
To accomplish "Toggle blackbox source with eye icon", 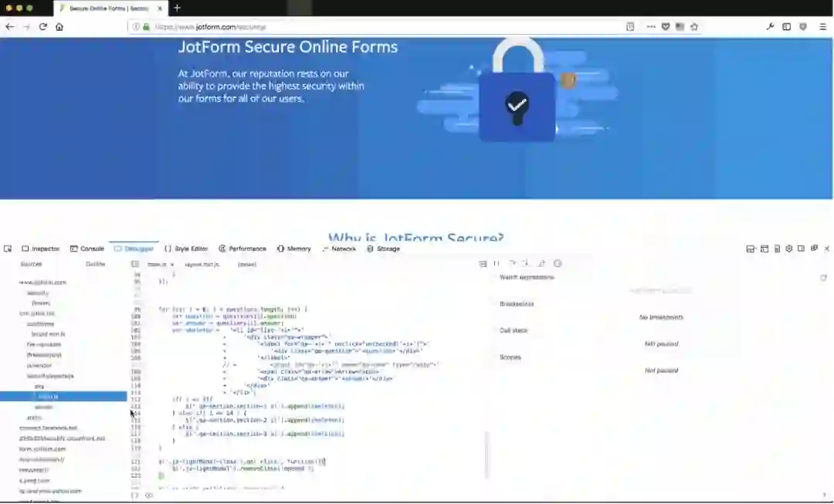I will coord(149,496).
